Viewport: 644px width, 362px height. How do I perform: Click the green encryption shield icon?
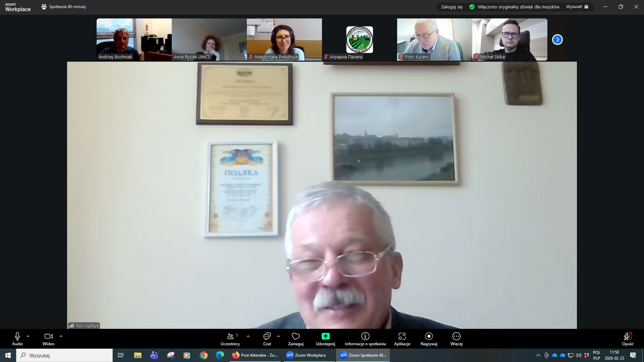tap(472, 7)
